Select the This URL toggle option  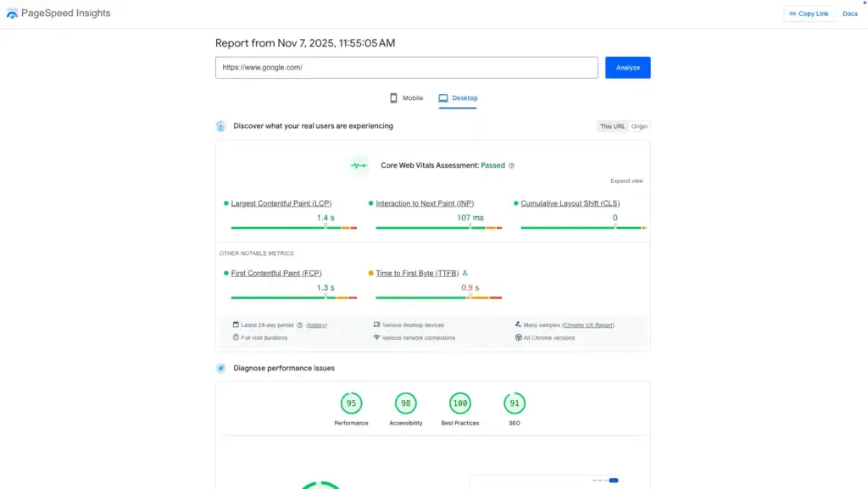click(x=613, y=125)
